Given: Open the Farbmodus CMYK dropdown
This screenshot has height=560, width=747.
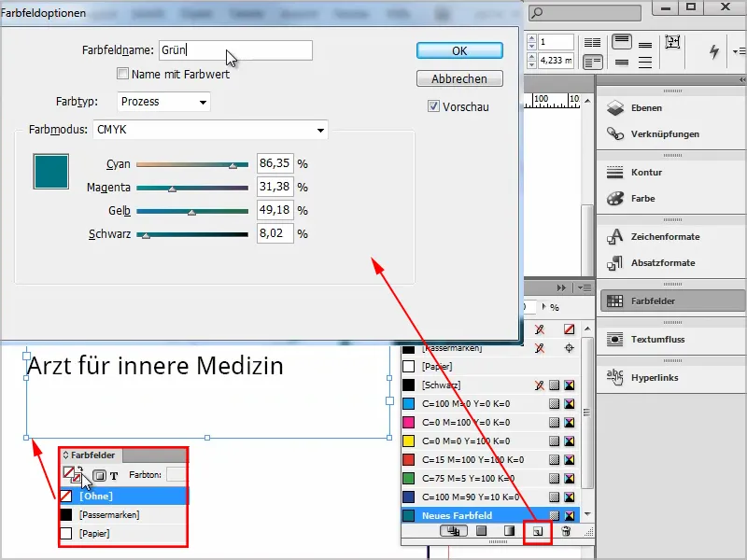Looking at the screenshot, I should tap(210, 130).
